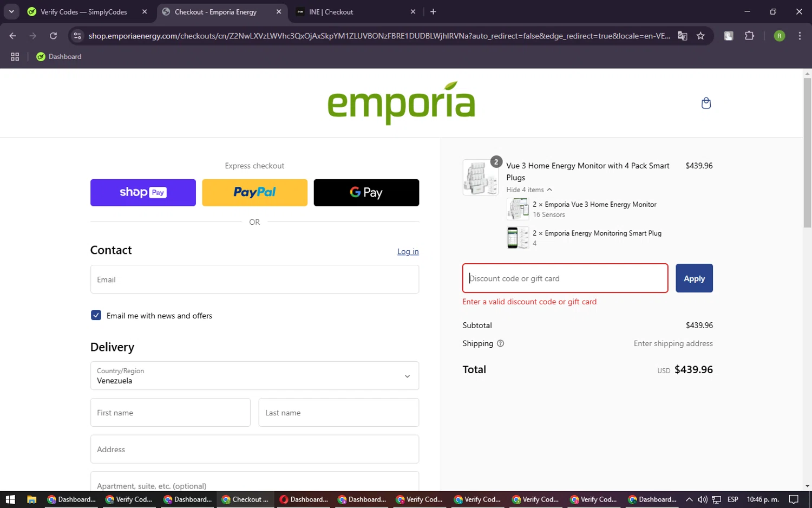The image size is (812, 508).
Task: Open the apps grid in bookmarks bar
Action: (x=15, y=56)
